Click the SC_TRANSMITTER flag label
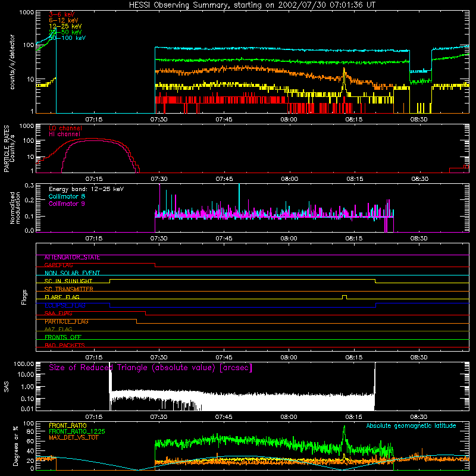 click(x=69, y=289)
